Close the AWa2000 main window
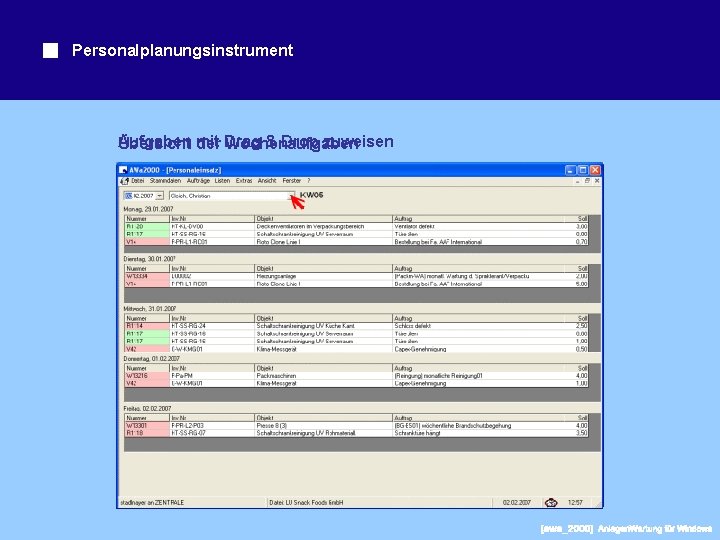Image resolution: width=720 pixels, height=540 pixels. click(595, 170)
